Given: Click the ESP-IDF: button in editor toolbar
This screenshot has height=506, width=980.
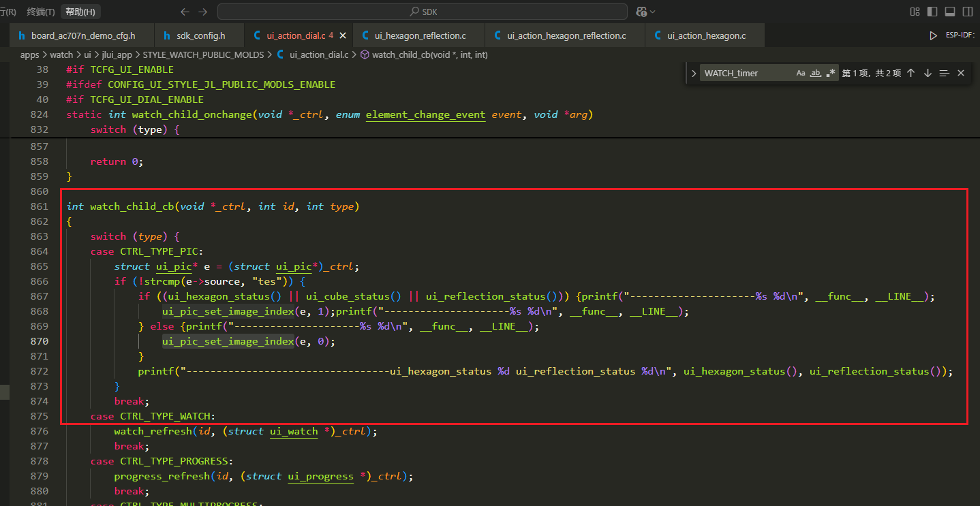Looking at the screenshot, I should [960, 35].
